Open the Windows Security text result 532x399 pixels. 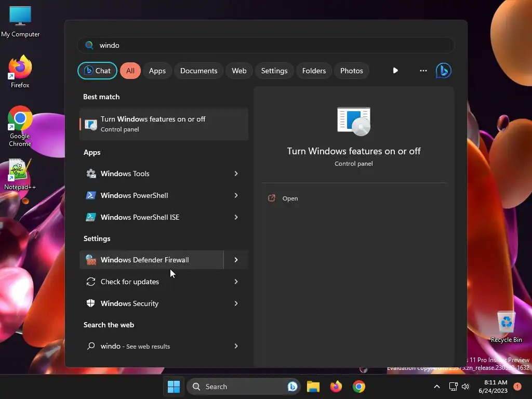(129, 303)
